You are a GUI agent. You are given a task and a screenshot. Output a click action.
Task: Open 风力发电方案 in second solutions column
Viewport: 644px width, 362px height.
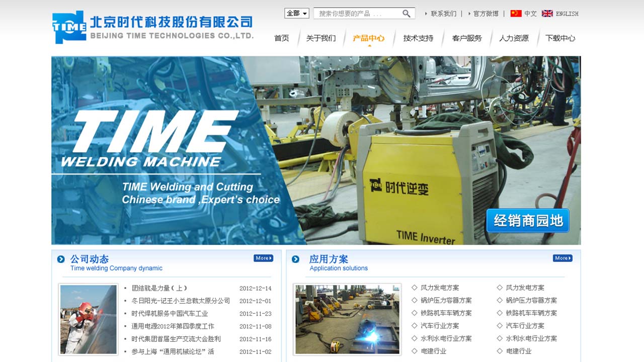coord(525,288)
